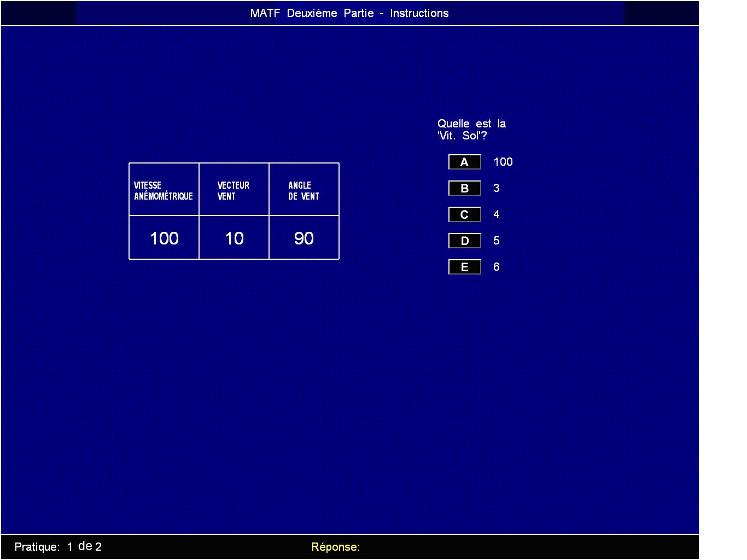Pick answer button C
The width and height of the screenshot is (747, 560).
[x=464, y=214]
